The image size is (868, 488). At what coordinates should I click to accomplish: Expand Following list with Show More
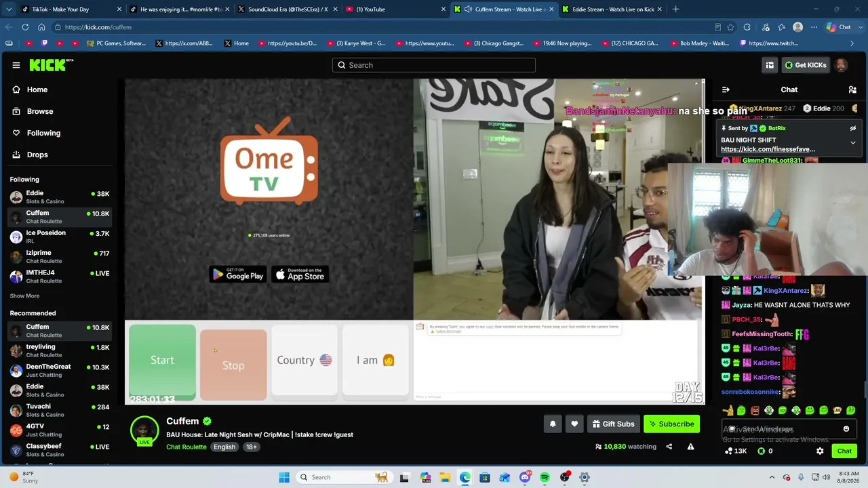tap(24, 296)
